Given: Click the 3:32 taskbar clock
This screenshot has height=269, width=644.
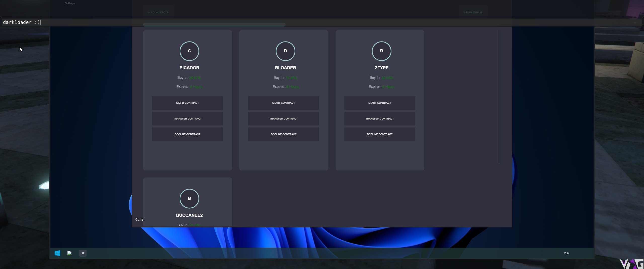Looking at the screenshot, I should tap(566, 253).
